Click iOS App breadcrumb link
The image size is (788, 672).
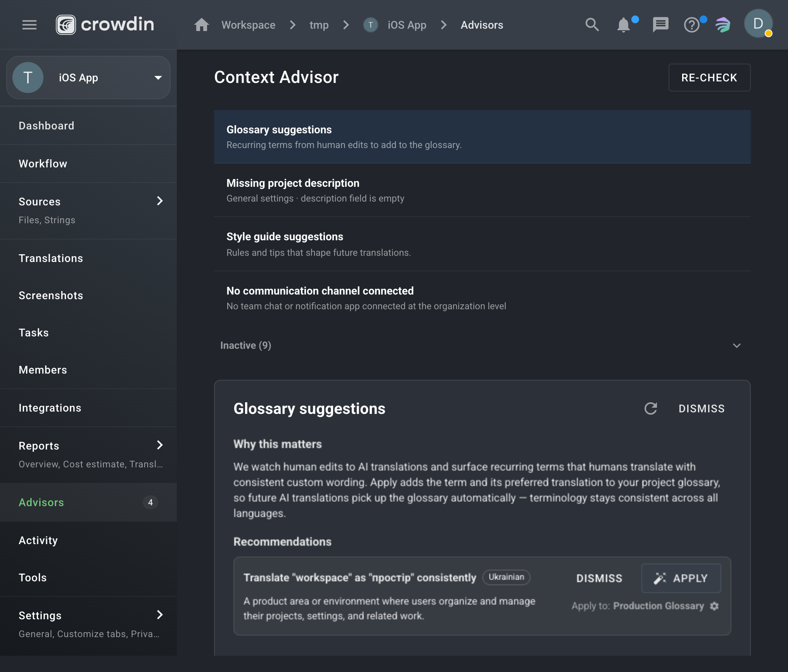407,25
